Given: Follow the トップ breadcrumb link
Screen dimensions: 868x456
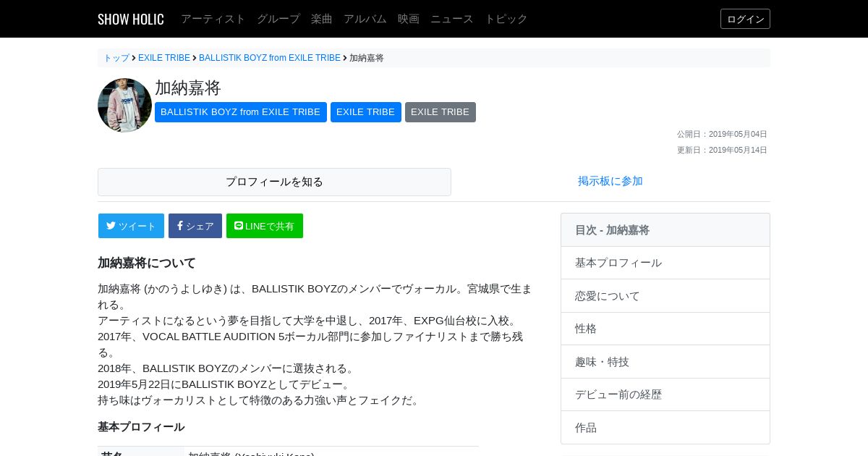Looking at the screenshot, I should pyautogui.click(x=116, y=58).
